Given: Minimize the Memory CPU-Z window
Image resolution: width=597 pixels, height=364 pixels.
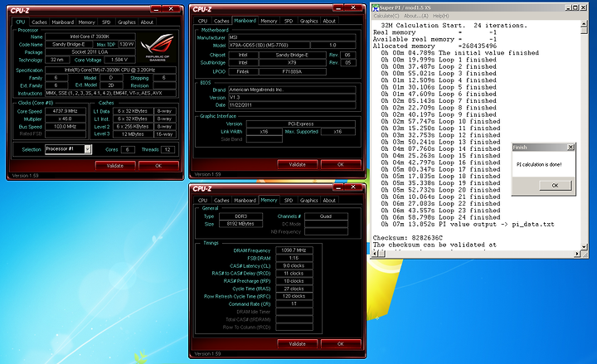Looking at the screenshot, I should pos(337,187).
